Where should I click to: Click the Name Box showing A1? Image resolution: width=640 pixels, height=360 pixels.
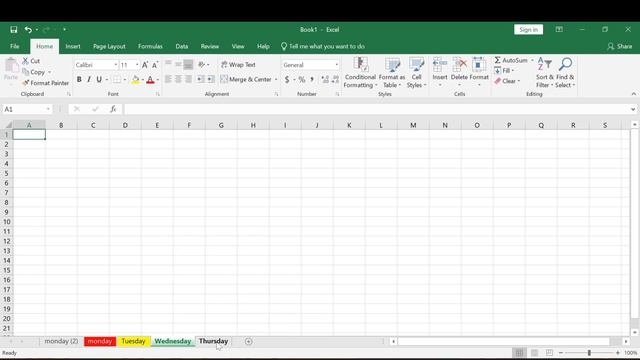coord(27,109)
